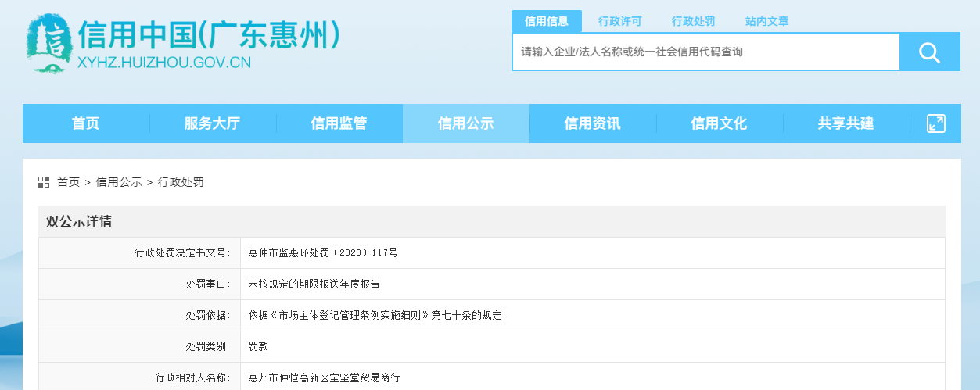Click the party name 惠州市仲恺高新区宝坚堂贸易商行
Image resolution: width=980 pixels, height=390 pixels.
[324, 377]
